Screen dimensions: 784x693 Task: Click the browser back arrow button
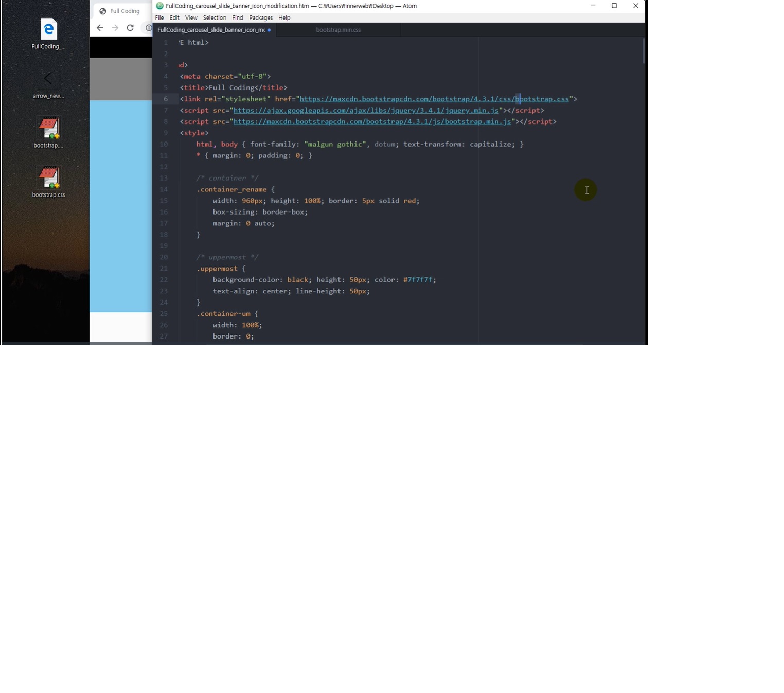tap(100, 28)
